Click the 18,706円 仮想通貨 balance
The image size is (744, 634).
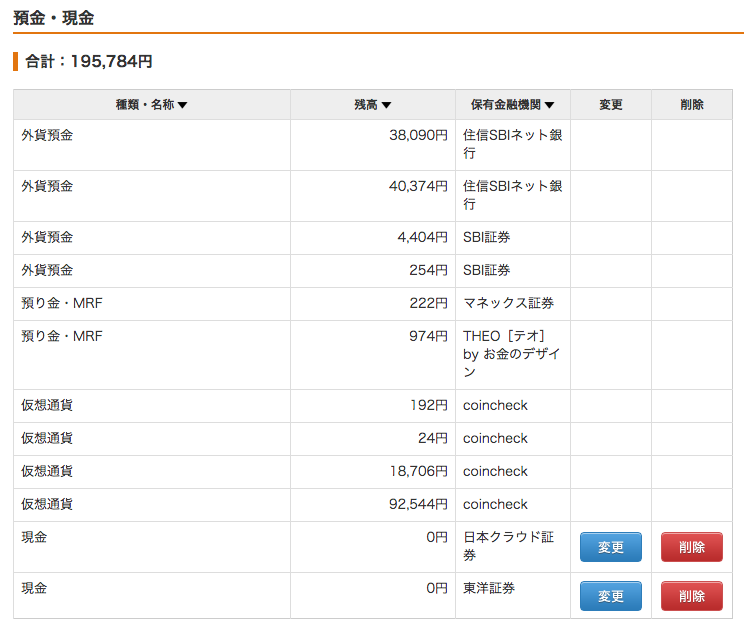(418, 471)
